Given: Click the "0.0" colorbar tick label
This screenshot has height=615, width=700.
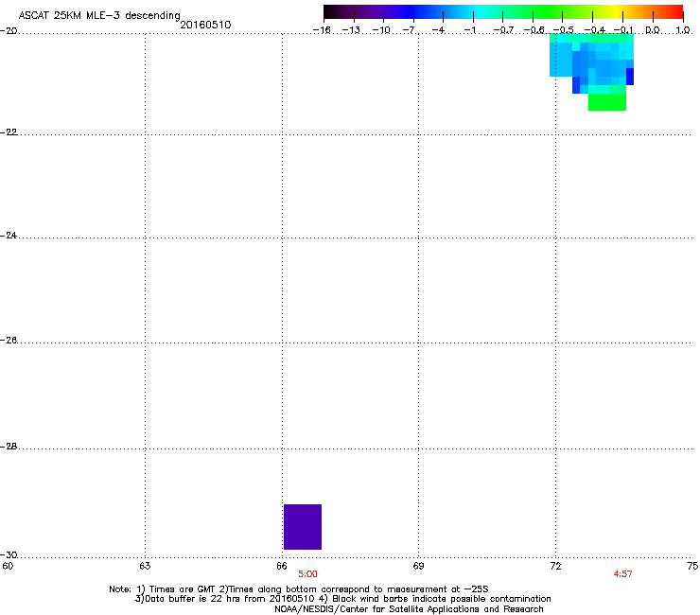Looking at the screenshot, I should (x=653, y=30).
